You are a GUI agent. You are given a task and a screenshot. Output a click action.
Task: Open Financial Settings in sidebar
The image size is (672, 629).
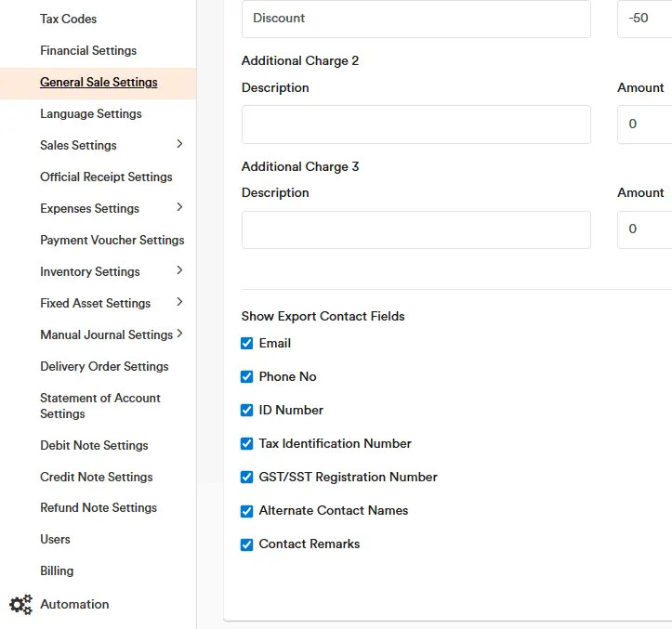click(x=88, y=50)
